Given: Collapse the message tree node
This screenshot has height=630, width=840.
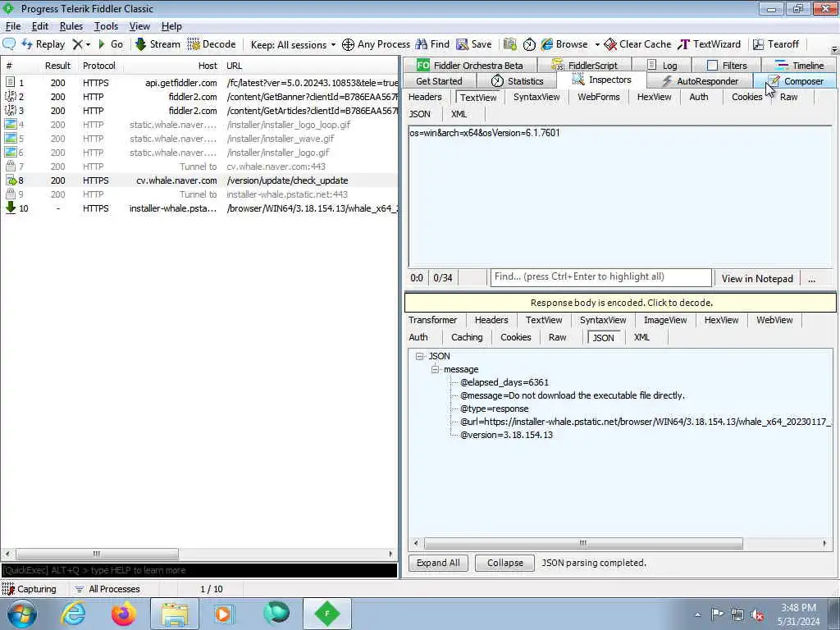Looking at the screenshot, I should point(435,369).
